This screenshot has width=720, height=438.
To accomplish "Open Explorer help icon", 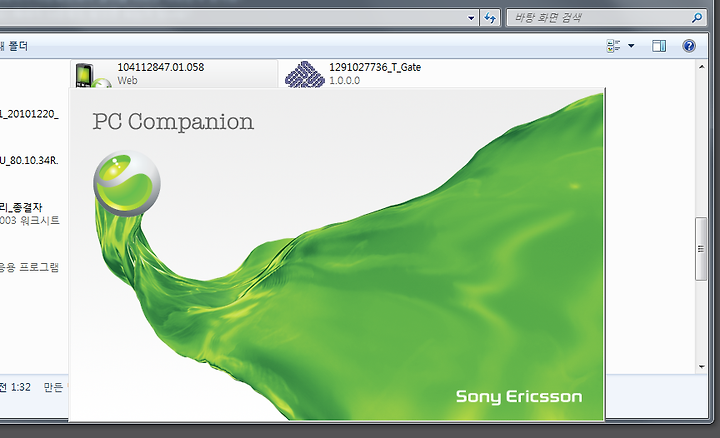I will tap(689, 45).
